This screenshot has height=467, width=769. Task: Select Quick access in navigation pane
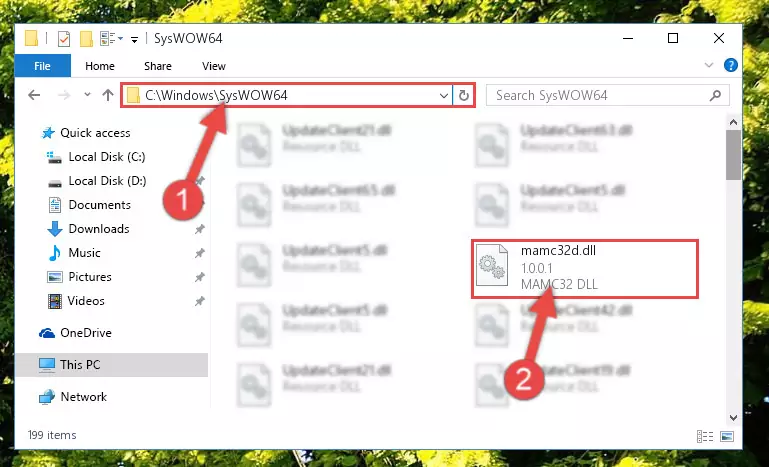click(95, 132)
